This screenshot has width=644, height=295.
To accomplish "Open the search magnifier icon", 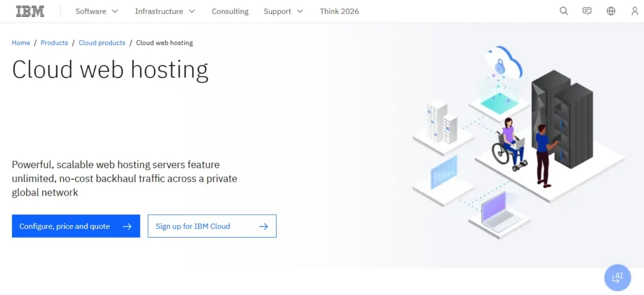I will (x=564, y=11).
